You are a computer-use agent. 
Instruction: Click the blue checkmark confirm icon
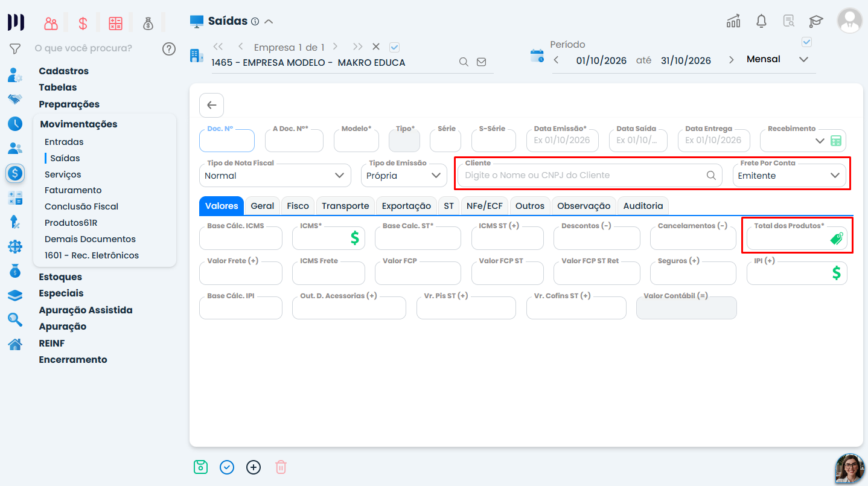click(x=227, y=467)
